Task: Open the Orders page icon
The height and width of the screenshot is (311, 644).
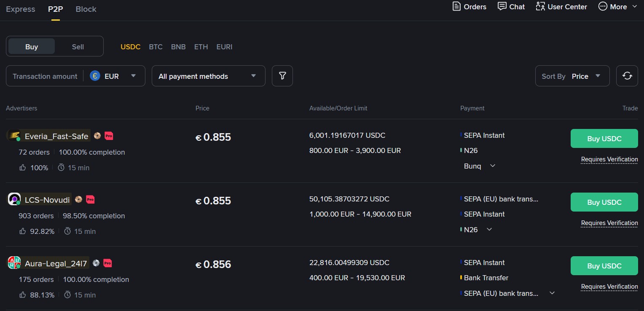Action: tap(456, 6)
